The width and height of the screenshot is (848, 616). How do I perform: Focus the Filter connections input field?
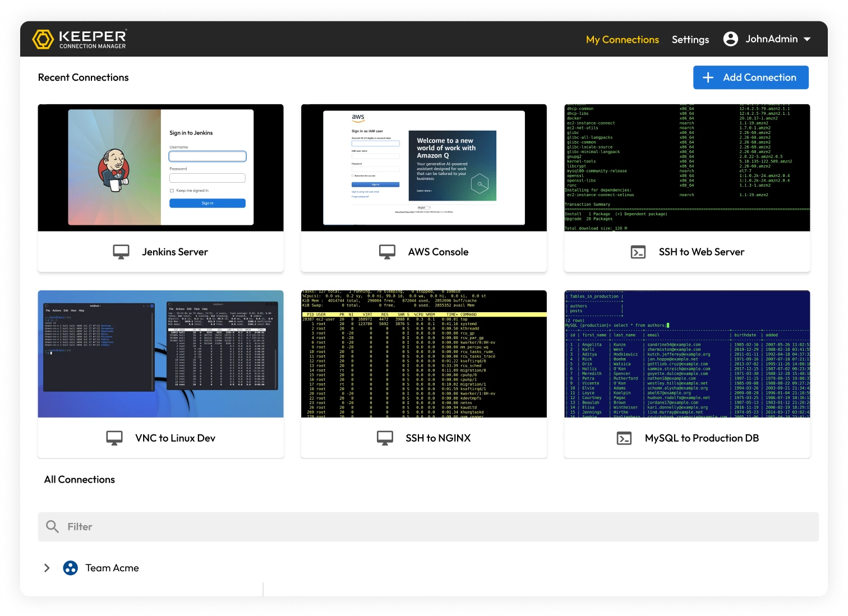point(428,527)
